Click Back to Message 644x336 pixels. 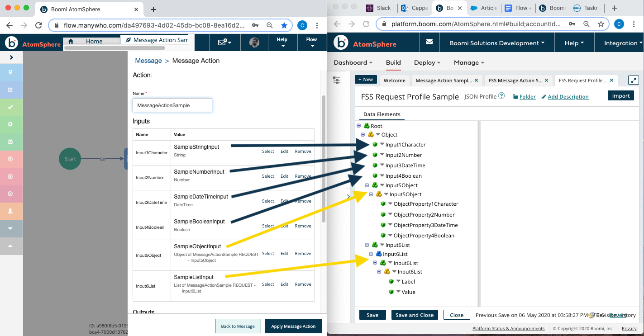238,326
